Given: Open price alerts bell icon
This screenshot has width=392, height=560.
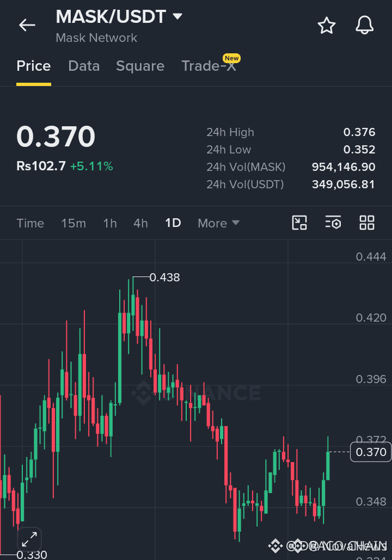Looking at the screenshot, I should click(364, 26).
